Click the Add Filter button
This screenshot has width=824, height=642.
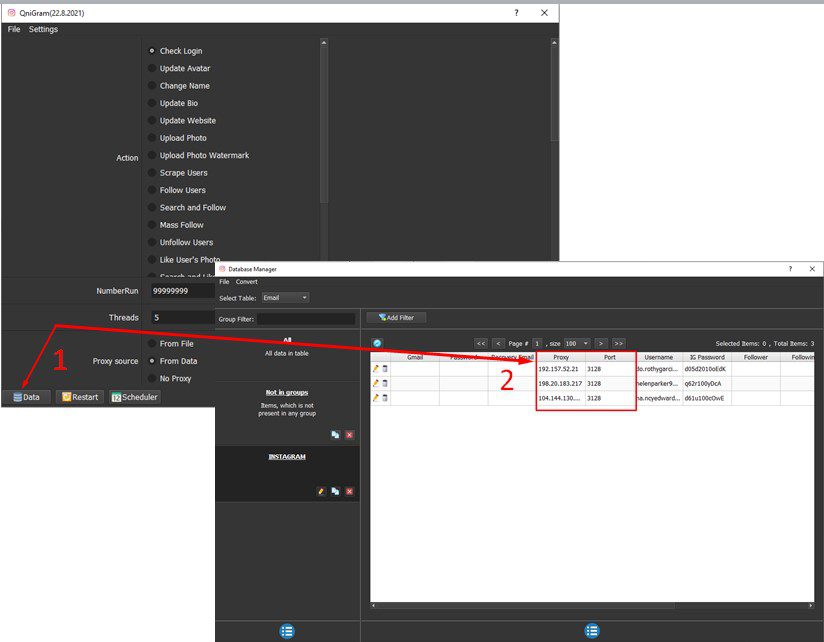[396, 317]
